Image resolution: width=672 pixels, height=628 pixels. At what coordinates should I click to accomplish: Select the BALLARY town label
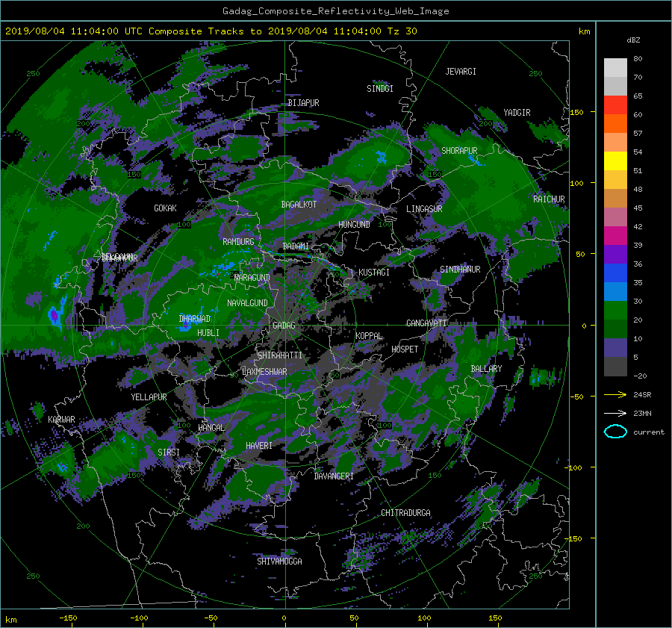[x=486, y=369]
